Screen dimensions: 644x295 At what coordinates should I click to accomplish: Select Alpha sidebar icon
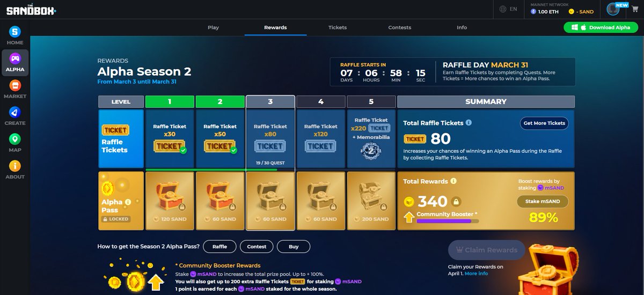[15, 62]
